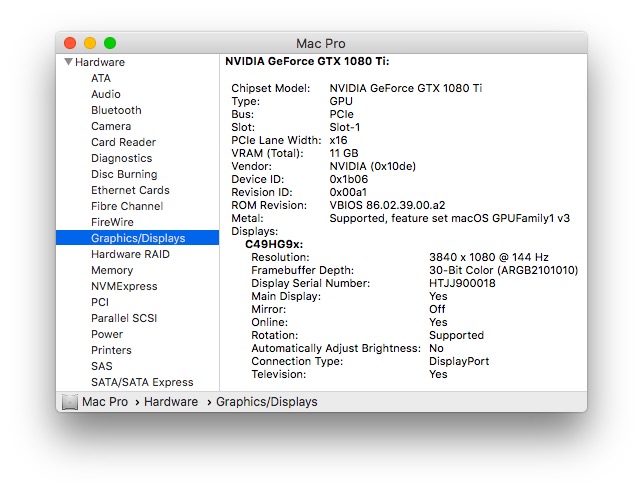The image size is (643, 492).
Task: Minimize the window with the yellow button
Action: pyautogui.click(x=90, y=43)
